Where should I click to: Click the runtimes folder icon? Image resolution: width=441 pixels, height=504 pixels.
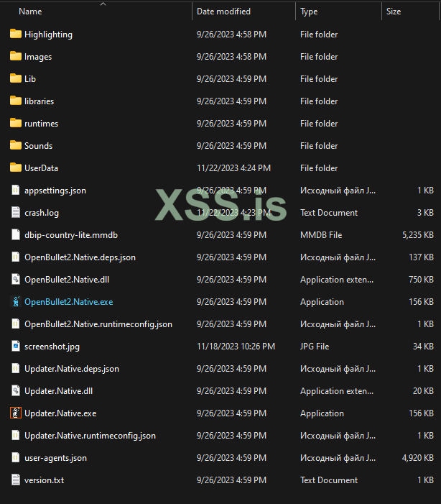(x=15, y=123)
